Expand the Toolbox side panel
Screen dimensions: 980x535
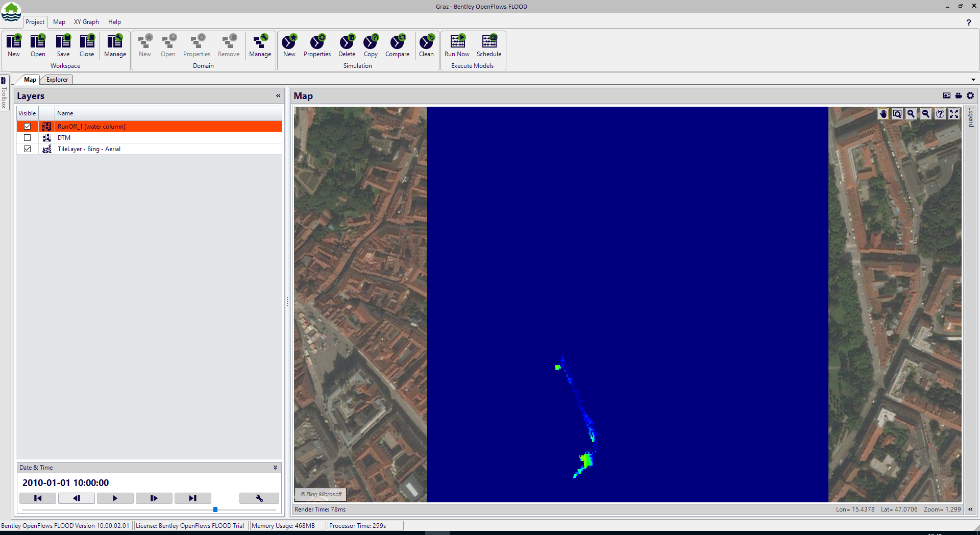click(x=4, y=93)
